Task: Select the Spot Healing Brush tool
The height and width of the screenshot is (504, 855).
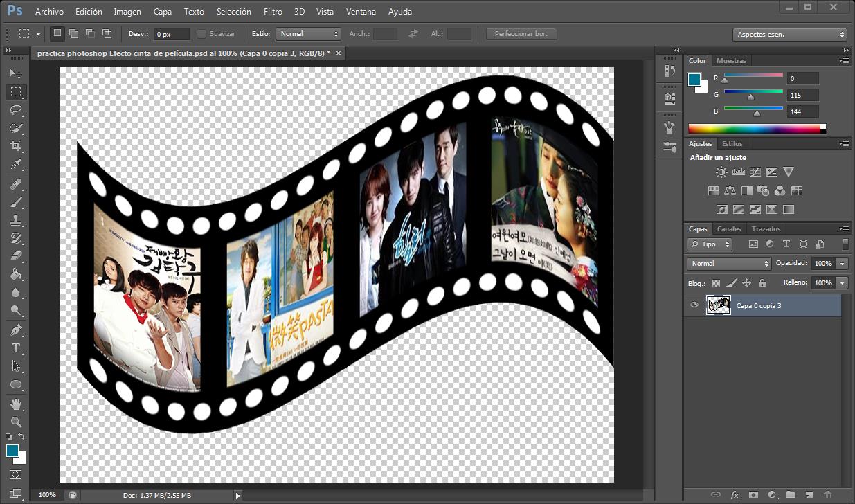Action: click(x=16, y=185)
